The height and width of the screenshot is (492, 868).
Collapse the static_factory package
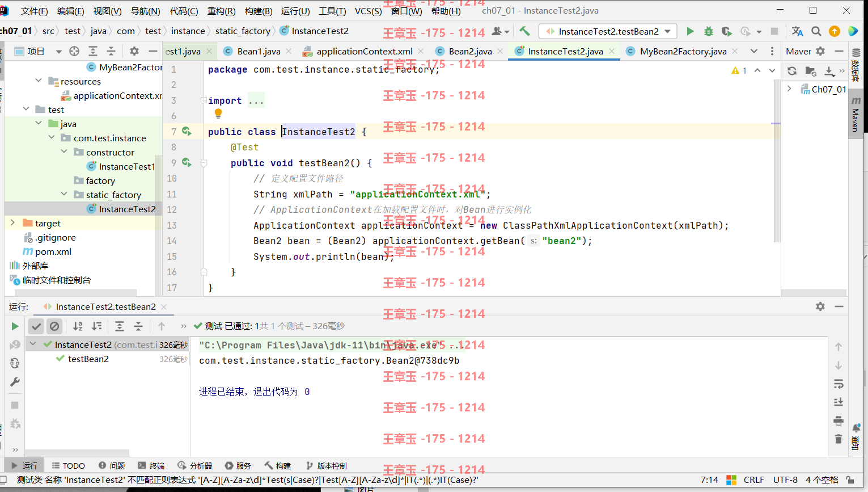tap(64, 194)
